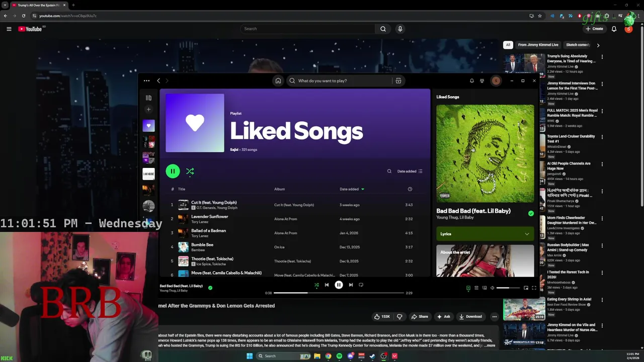Image resolution: width=644 pixels, height=362 pixels.
Task: Open Spotify profile avatar
Action: point(496,80)
